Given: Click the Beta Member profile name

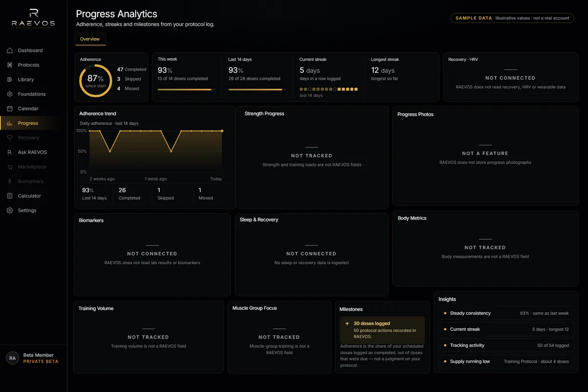Looking at the screenshot, I should [x=39, y=355].
